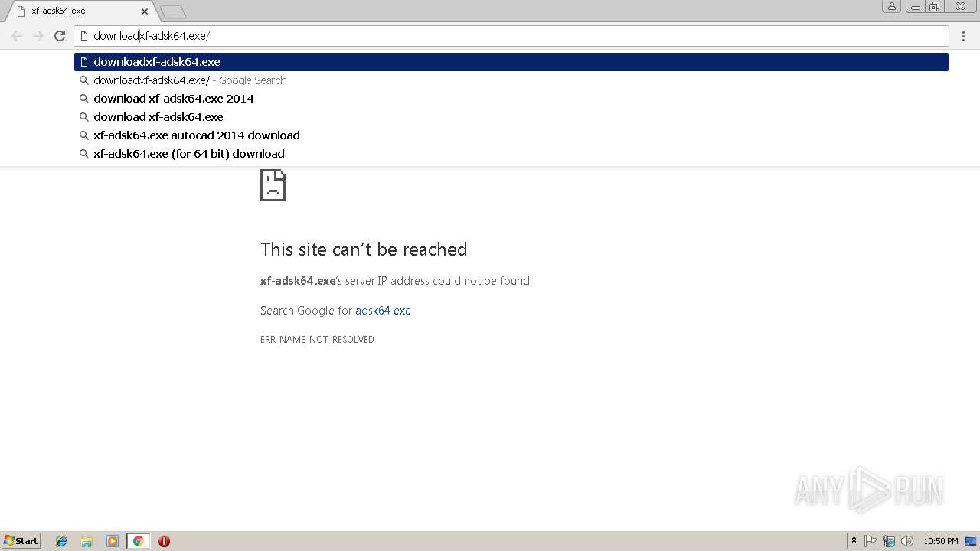Click the 10:50 PM taskbar clock

(x=941, y=541)
